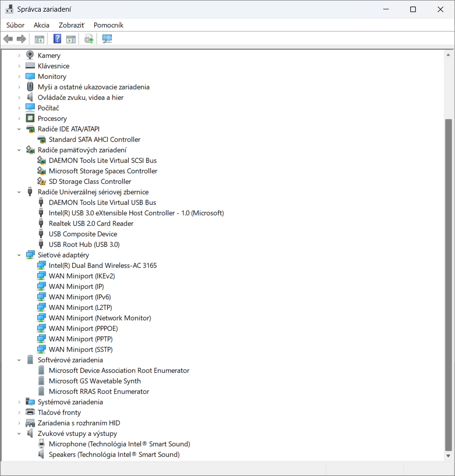
Task: Collapse the Sieťové adaptéry category
Action: click(x=19, y=255)
